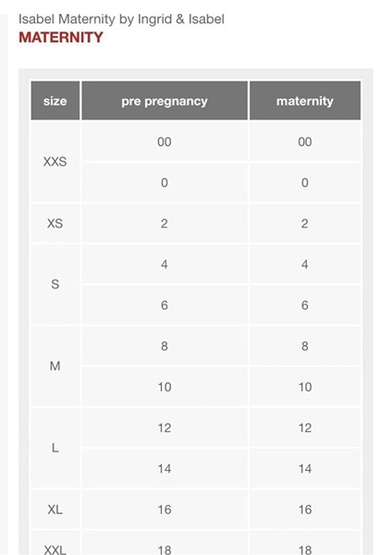Image resolution: width=392 pixels, height=555 pixels.
Task: Click pre pregnancy cell showing 10
Action: tap(165, 387)
